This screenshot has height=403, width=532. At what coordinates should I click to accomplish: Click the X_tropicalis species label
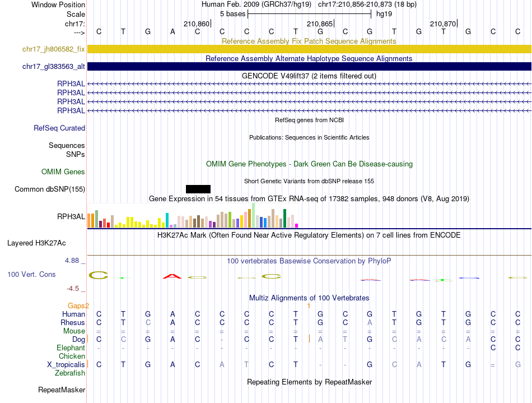coord(66,365)
